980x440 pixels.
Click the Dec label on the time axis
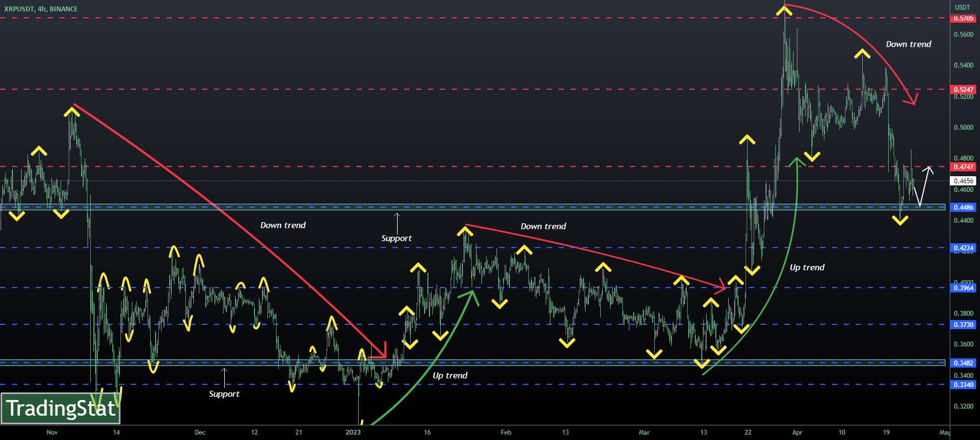200,432
